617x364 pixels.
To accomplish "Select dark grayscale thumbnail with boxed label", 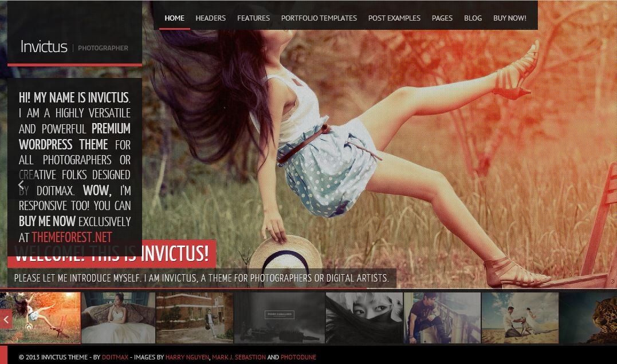I will click(x=280, y=318).
